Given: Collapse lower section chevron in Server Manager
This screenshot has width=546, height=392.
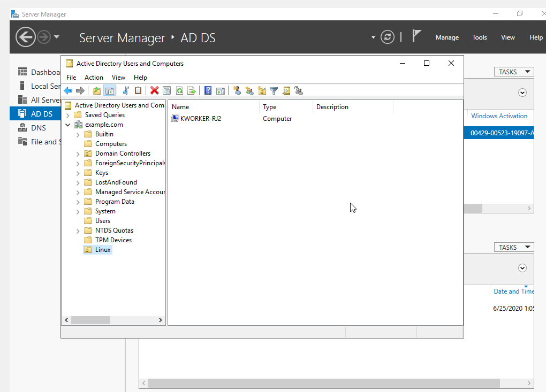Looking at the screenshot, I should pos(522,268).
